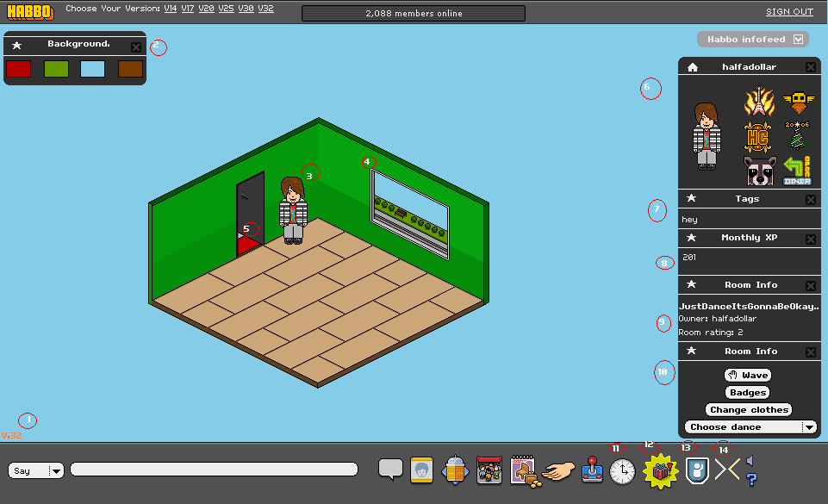Select the winged gold skull badge
Image resolution: width=828 pixels, height=504 pixels.
click(x=799, y=103)
